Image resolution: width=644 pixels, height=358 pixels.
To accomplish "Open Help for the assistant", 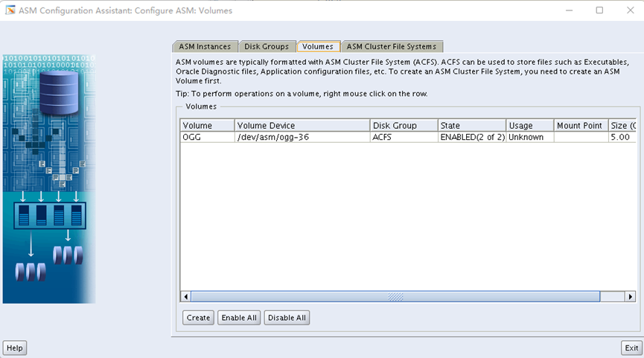I will click(15, 348).
